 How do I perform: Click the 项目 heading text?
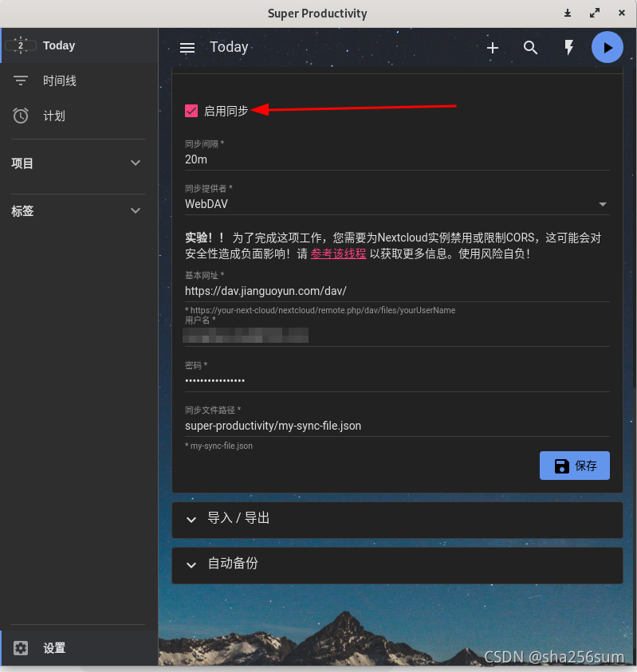click(22, 163)
